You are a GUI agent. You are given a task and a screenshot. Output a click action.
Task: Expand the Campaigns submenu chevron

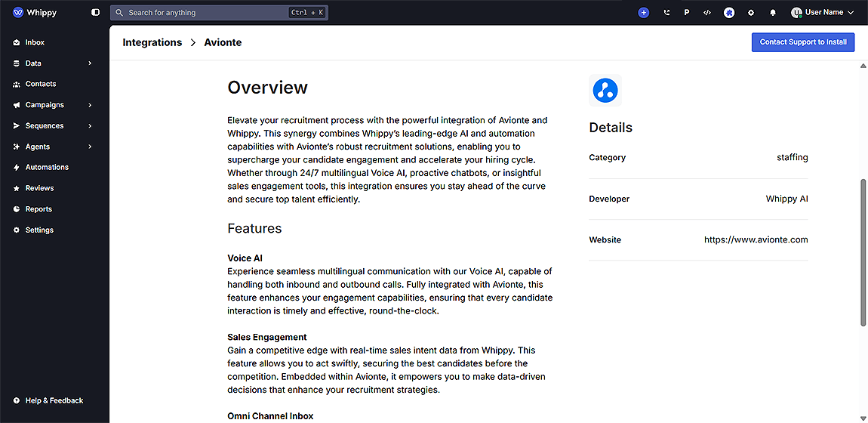pyautogui.click(x=90, y=105)
